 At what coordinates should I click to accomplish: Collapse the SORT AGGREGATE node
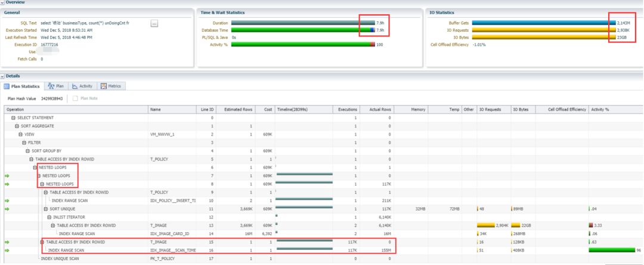(17, 127)
